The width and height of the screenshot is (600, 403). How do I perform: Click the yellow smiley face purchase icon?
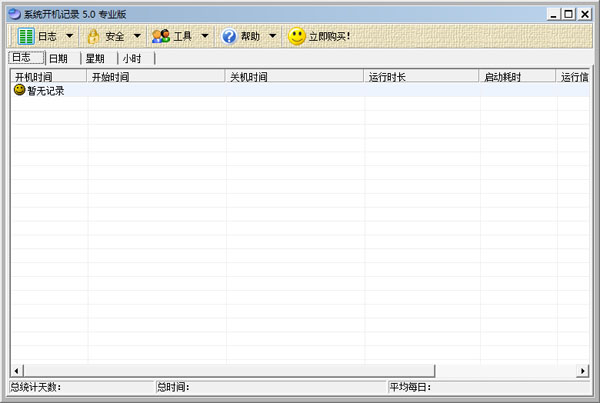(x=297, y=36)
